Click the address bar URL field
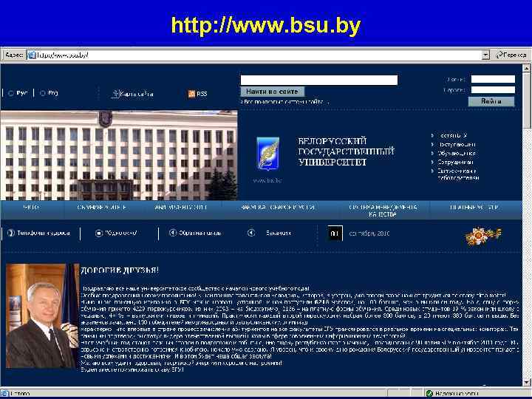 [258, 55]
